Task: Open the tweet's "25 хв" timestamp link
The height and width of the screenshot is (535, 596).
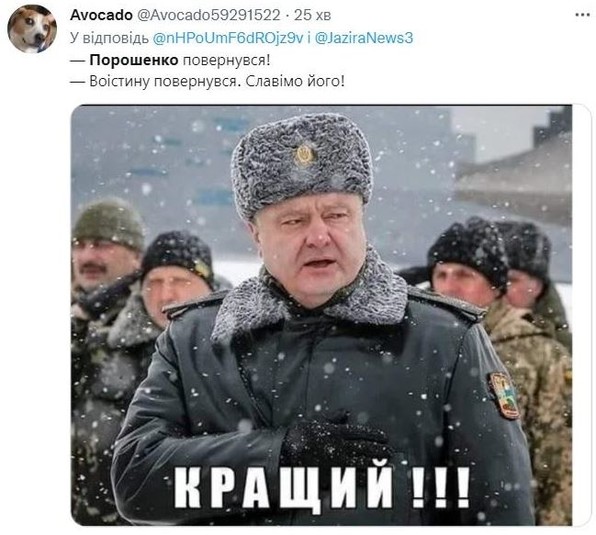Action: (312, 15)
